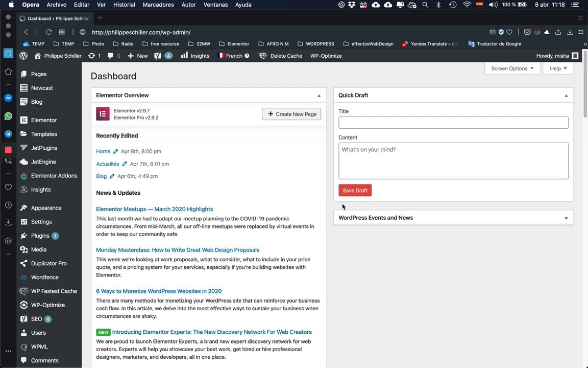Click the Opera sidebar downloads icon
The width and height of the screenshot is (588, 368).
click(x=8, y=223)
